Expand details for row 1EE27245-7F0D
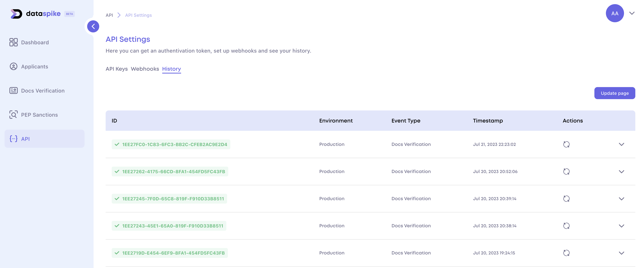 click(622, 199)
